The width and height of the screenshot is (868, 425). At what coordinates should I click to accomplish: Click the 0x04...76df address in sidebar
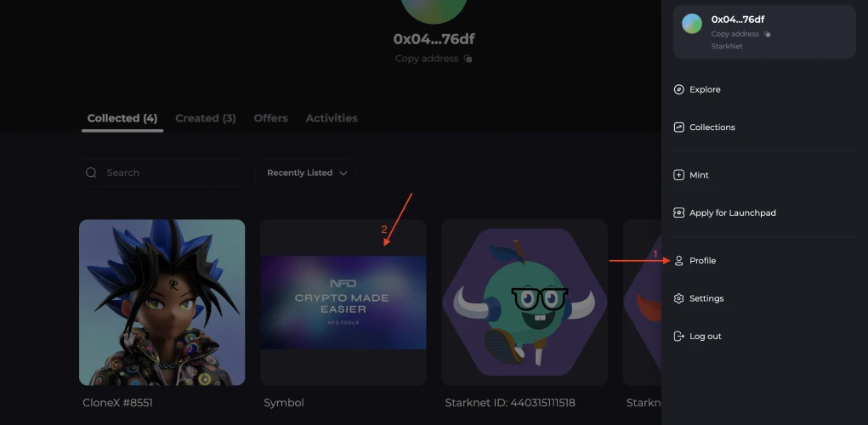point(738,20)
